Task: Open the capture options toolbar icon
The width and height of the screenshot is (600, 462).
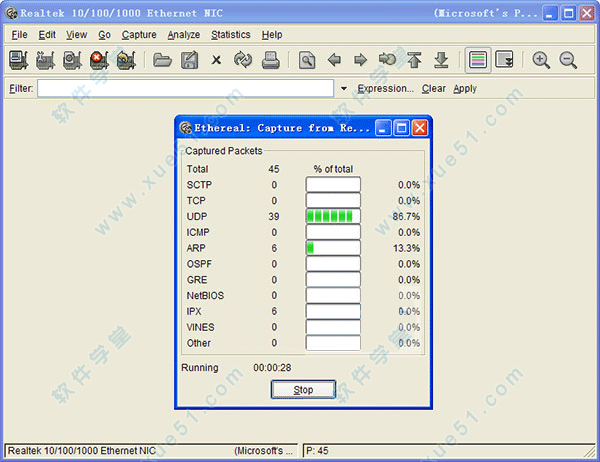Action: [45, 60]
